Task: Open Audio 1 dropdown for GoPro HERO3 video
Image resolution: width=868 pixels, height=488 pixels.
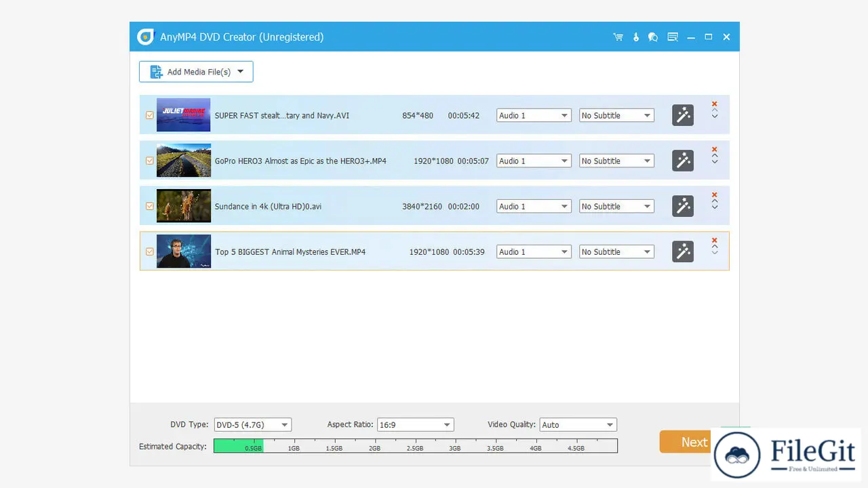Action: click(534, 161)
